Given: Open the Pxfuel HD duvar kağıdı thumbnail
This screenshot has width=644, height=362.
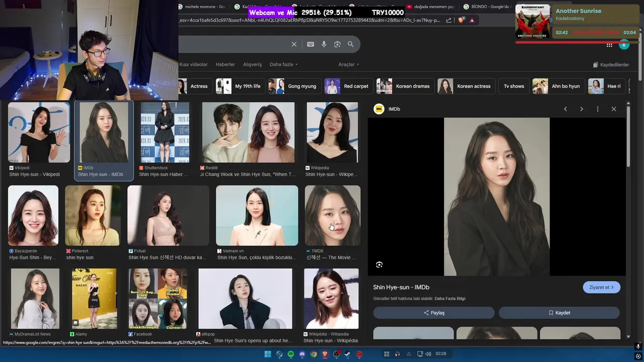Looking at the screenshot, I should pyautogui.click(x=168, y=216).
